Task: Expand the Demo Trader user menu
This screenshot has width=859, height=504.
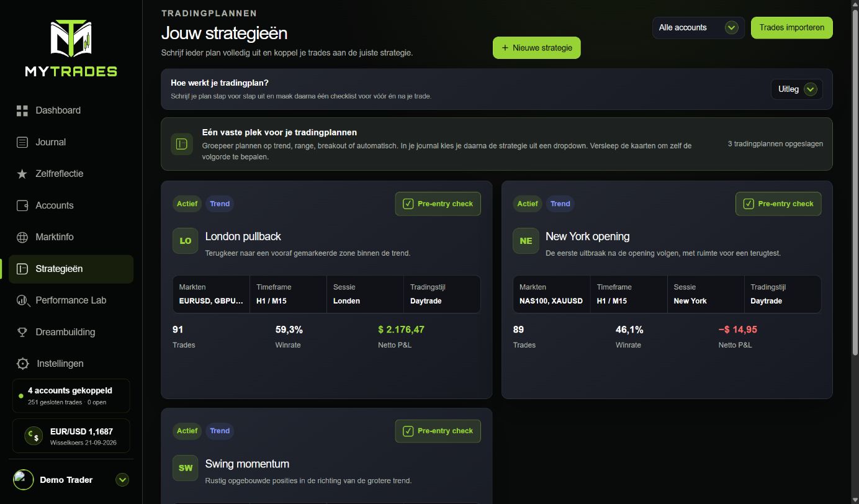Action: [123, 480]
